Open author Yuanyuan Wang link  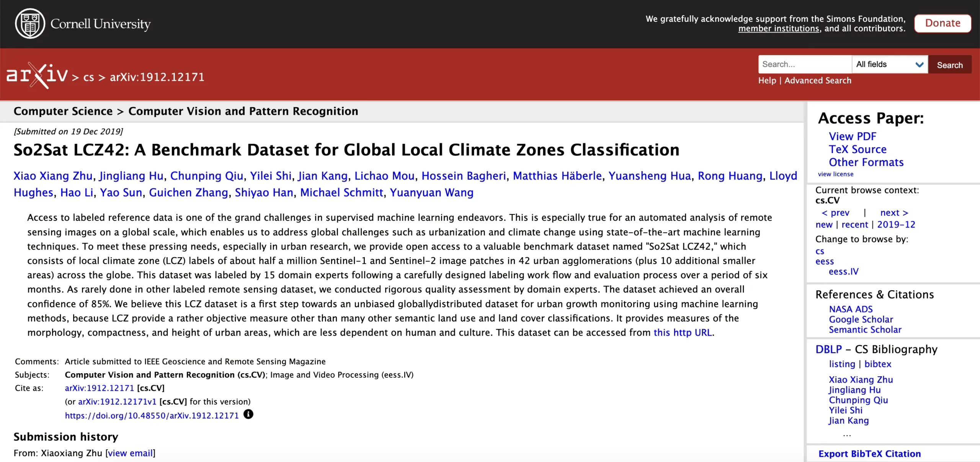tap(431, 193)
